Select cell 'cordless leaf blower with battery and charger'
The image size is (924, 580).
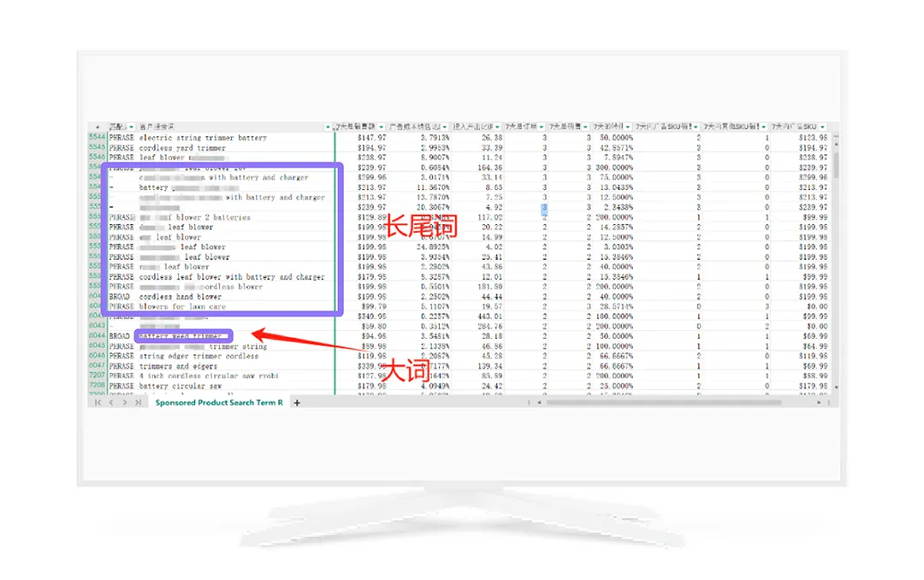tap(232, 277)
